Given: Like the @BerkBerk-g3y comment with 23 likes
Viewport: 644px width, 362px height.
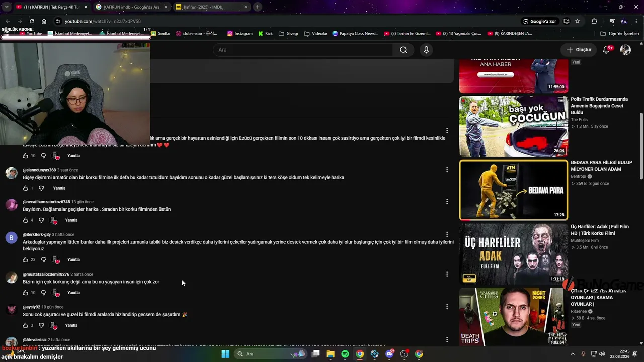Looking at the screenshot, I should click(x=26, y=260).
